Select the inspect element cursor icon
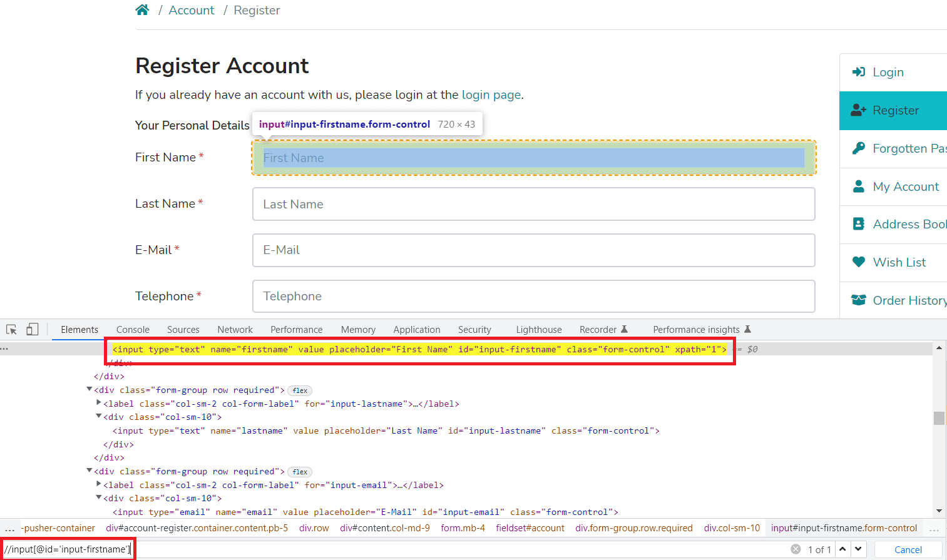 11,328
